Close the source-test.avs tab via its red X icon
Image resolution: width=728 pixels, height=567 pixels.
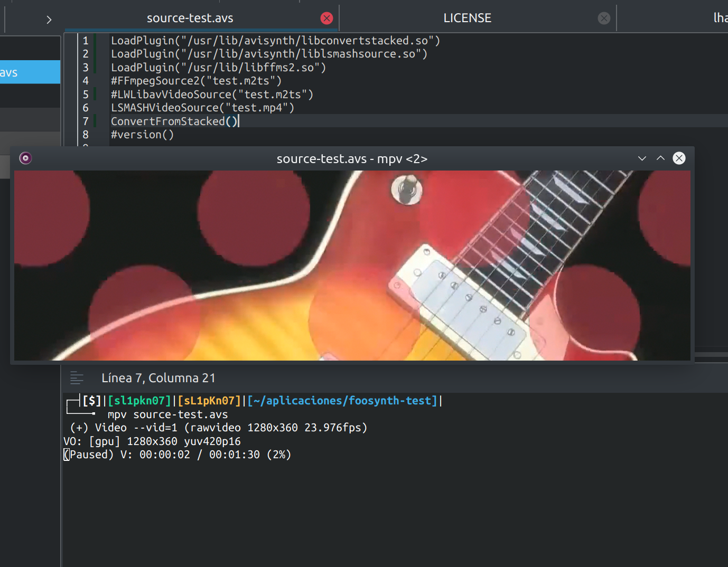click(x=326, y=18)
